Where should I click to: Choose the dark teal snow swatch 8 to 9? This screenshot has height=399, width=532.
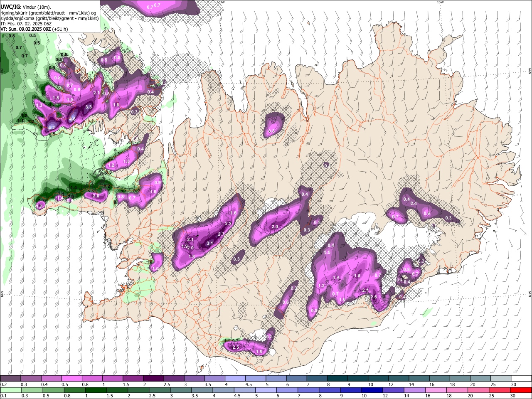pos(337,379)
